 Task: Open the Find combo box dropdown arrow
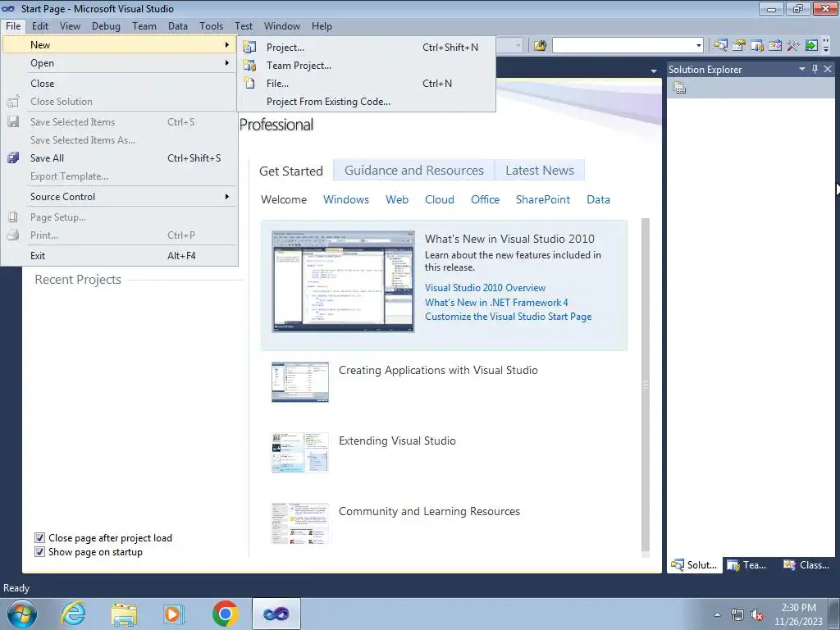tap(699, 46)
